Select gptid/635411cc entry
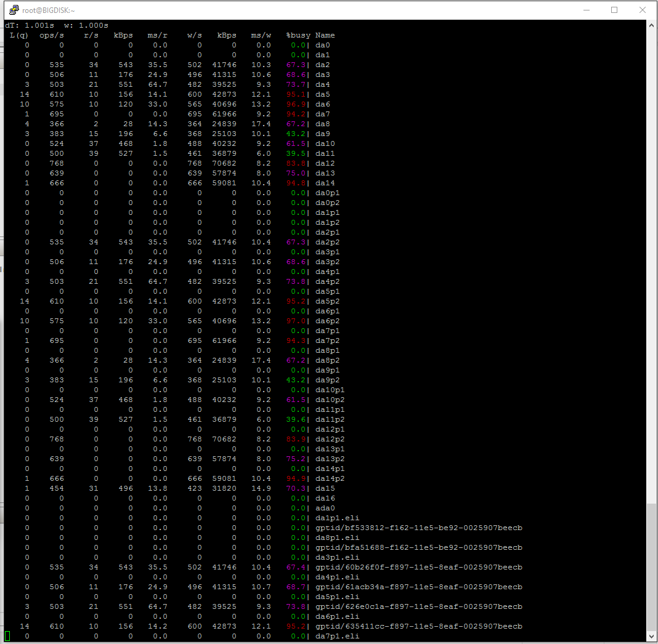This screenshot has height=644, width=658. (419, 626)
